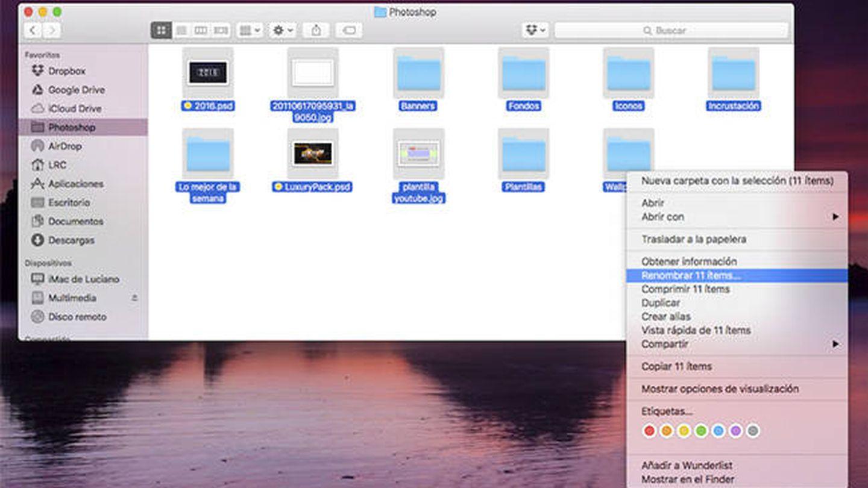Select the Banners folder icon
The height and width of the screenshot is (488, 868).
tap(418, 73)
